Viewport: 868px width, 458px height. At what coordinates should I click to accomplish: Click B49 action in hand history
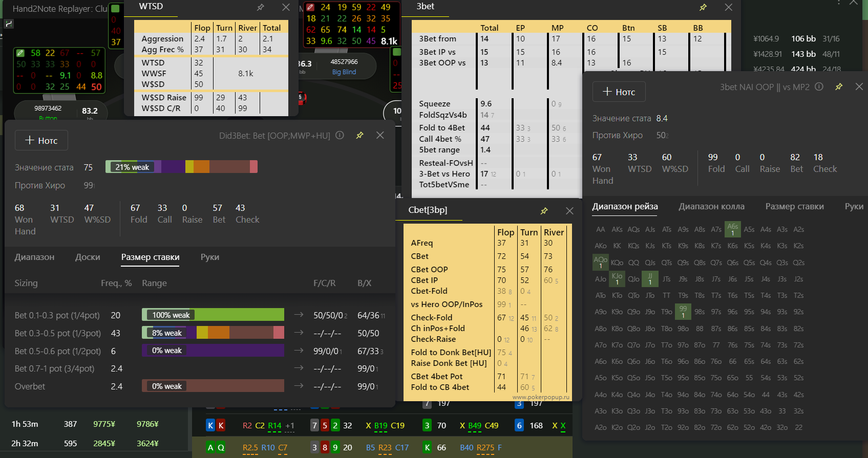pos(475,425)
